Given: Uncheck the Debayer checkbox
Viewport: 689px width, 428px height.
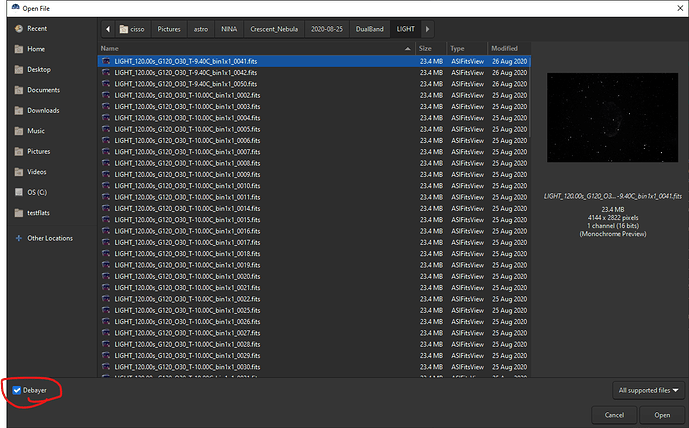Looking at the screenshot, I should [17, 390].
